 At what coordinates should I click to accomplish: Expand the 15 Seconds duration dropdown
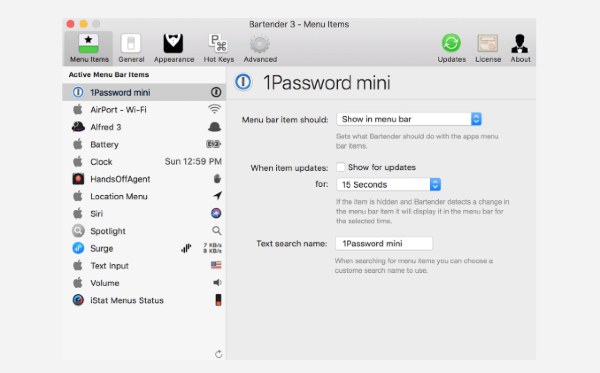(x=388, y=184)
